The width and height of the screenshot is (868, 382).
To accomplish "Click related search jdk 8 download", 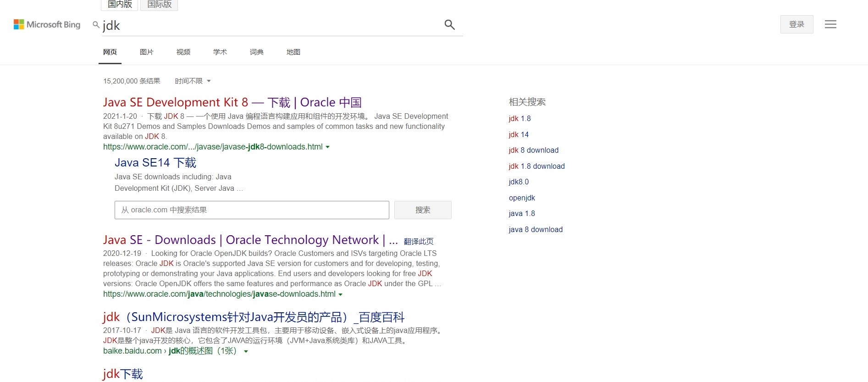I will (x=534, y=150).
